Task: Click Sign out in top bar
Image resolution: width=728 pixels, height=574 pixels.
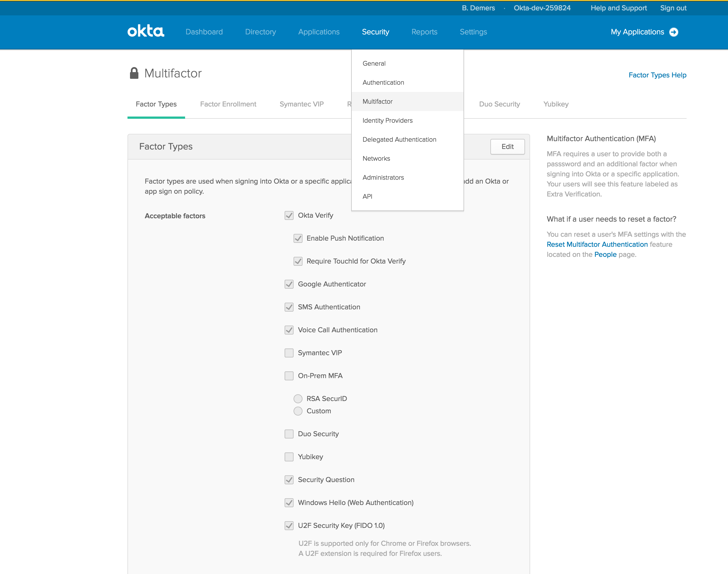Action: click(673, 8)
